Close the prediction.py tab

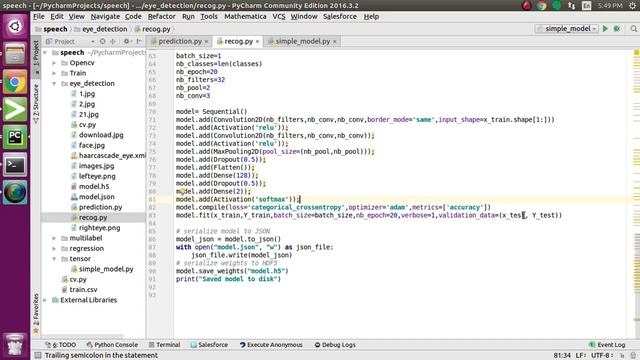click(x=207, y=42)
